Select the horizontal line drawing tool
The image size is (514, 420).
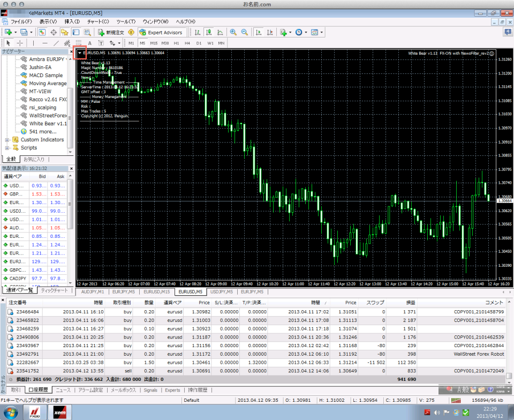[x=45, y=43]
